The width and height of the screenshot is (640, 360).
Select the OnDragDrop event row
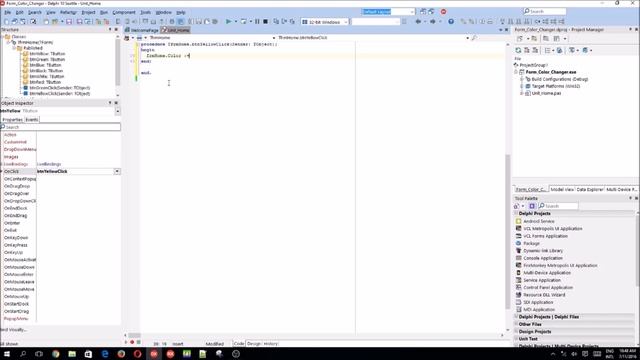[x=60, y=186]
